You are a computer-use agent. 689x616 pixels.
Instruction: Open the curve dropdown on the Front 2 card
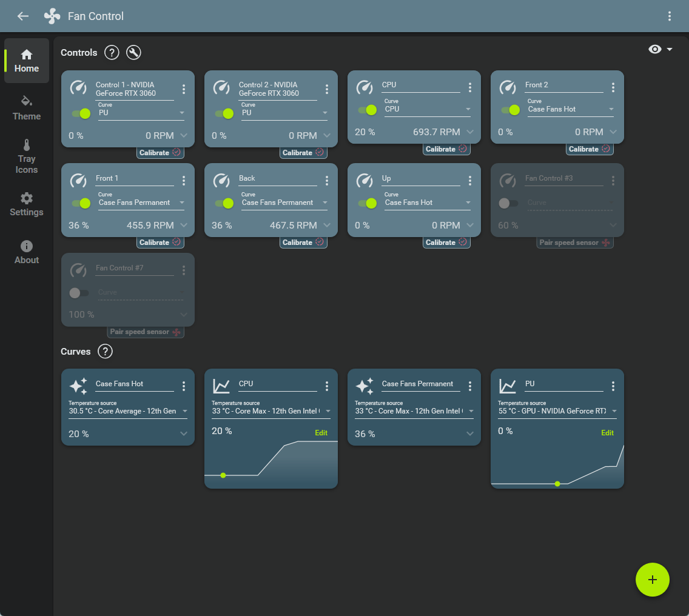tap(570, 110)
